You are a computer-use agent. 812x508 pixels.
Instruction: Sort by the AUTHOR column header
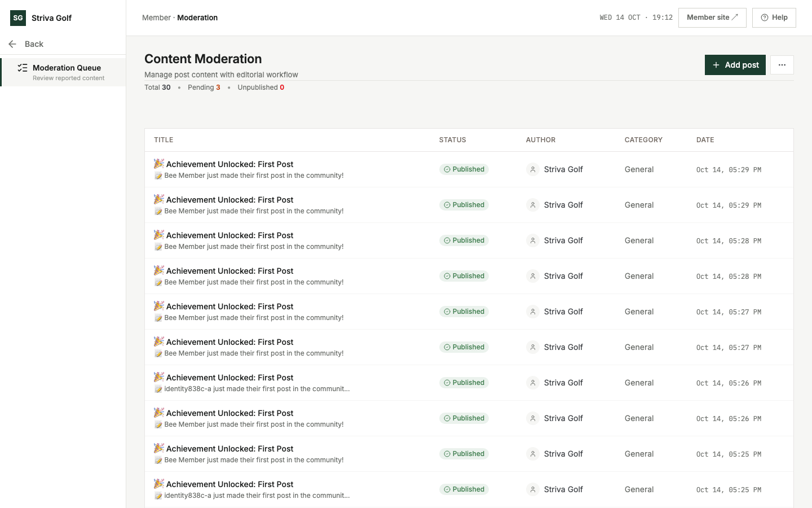click(x=541, y=140)
